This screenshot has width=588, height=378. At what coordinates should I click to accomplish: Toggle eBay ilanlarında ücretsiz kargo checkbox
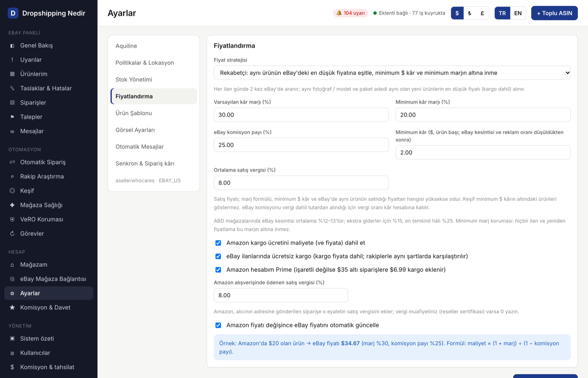pos(218,256)
